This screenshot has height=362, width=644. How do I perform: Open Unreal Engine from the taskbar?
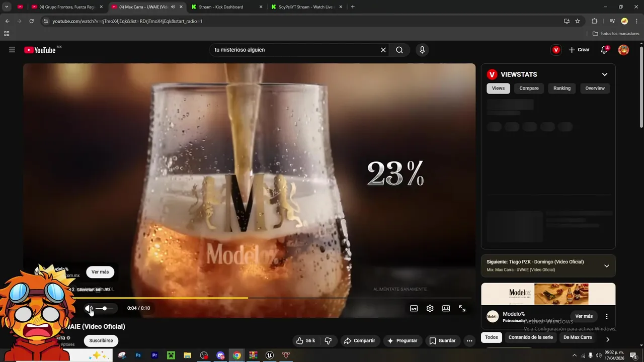[x=270, y=355]
